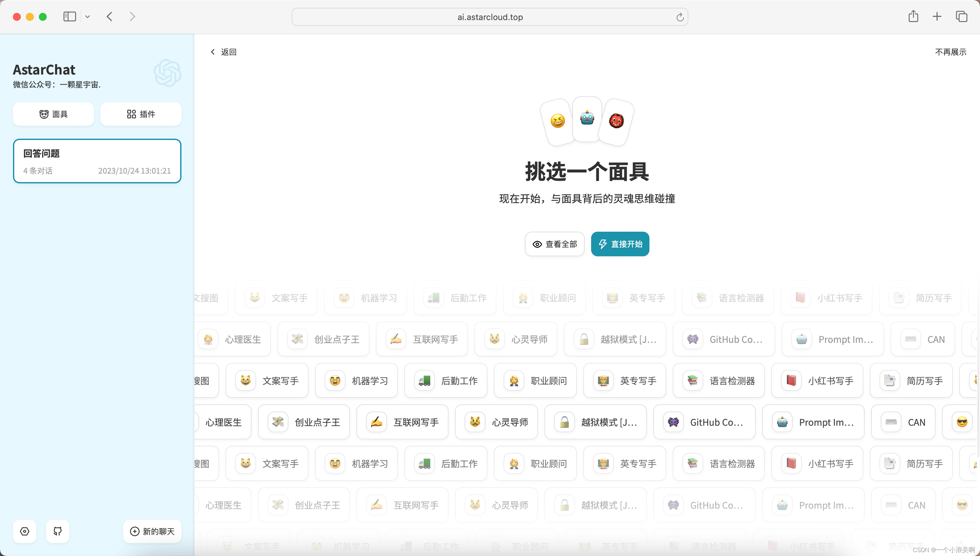This screenshot has height=556, width=980.
Task: Click 返回 to go back
Action: point(224,52)
